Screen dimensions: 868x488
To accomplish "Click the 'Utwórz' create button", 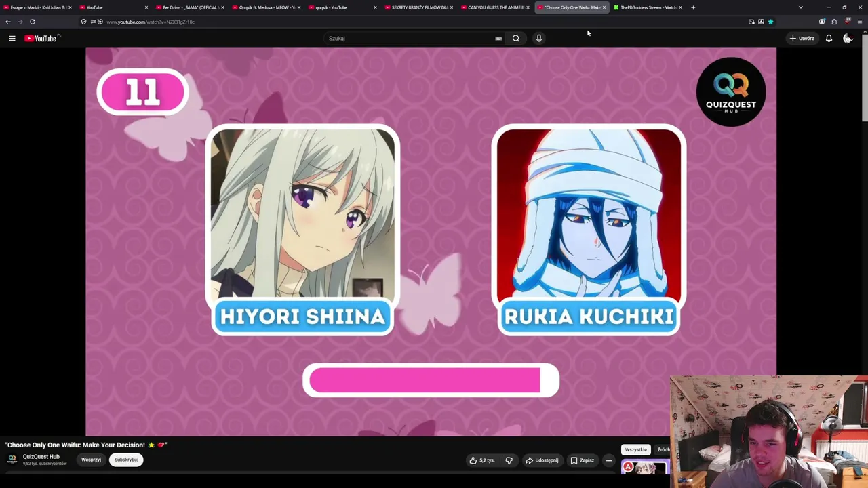I will point(802,38).
